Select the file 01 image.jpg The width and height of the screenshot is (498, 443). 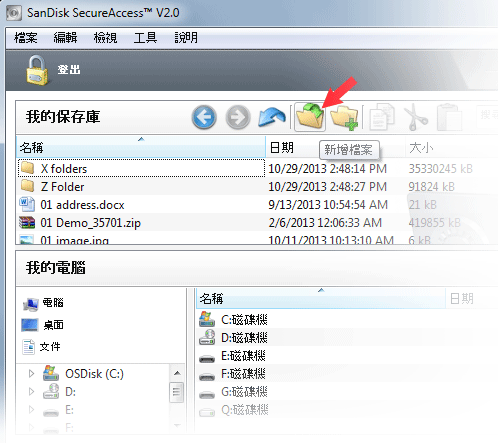tap(74, 239)
